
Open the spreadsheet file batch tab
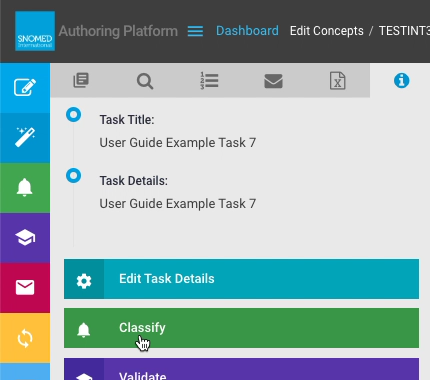[x=338, y=81]
